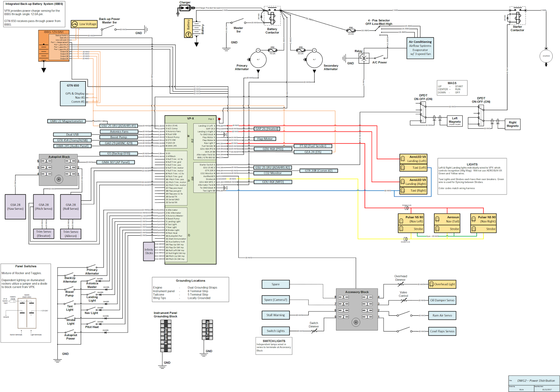Select the Accessory Block component

click(357, 309)
